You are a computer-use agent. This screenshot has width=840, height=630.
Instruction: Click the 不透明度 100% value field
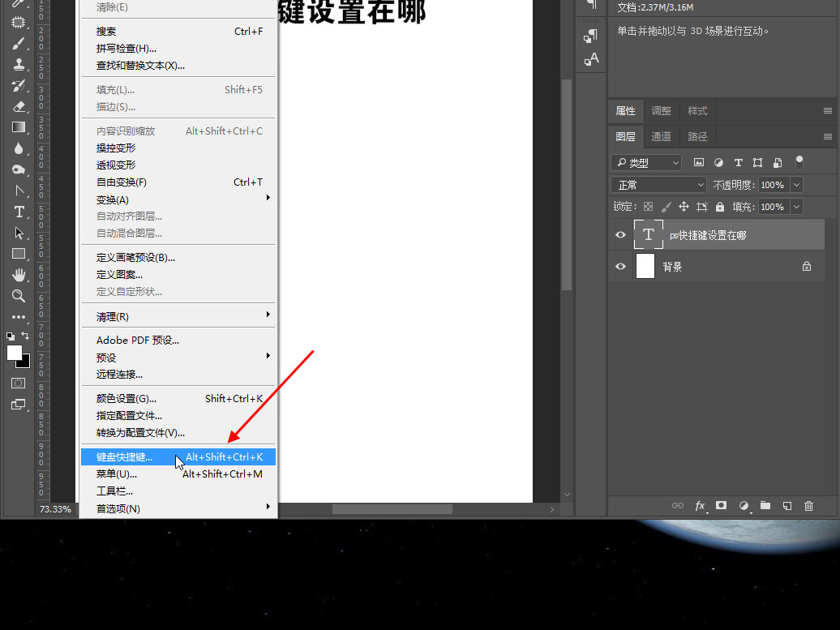[774, 185]
